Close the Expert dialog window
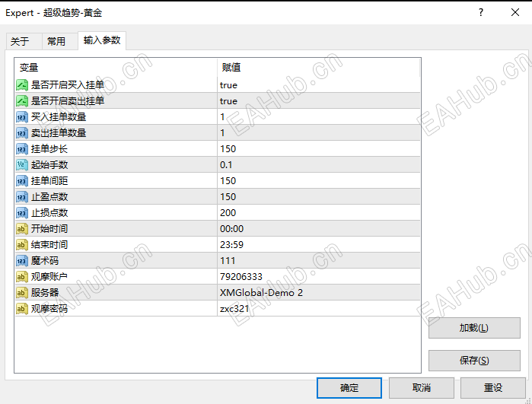 pyautogui.click(x=515, y=12)
